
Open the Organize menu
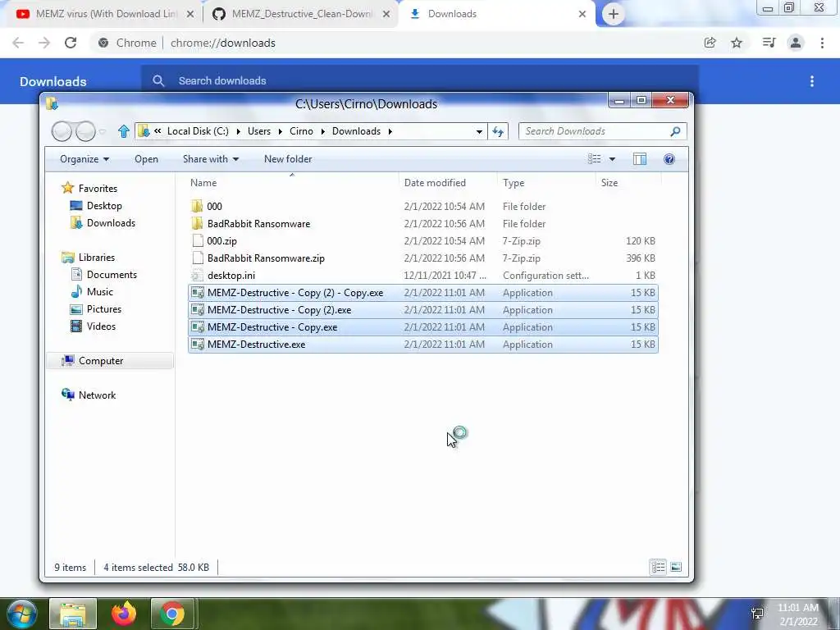coord(84,159)
